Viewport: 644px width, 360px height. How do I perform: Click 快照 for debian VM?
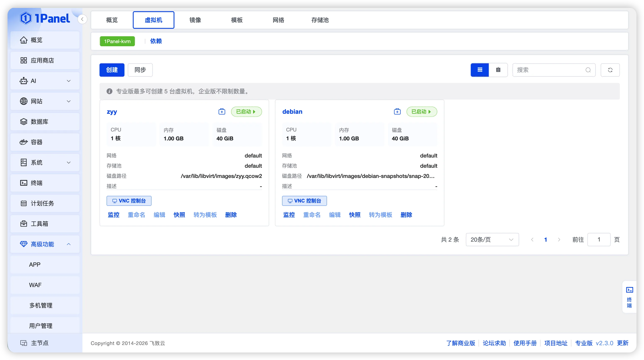pyautogui.click(x=355, y=215)
